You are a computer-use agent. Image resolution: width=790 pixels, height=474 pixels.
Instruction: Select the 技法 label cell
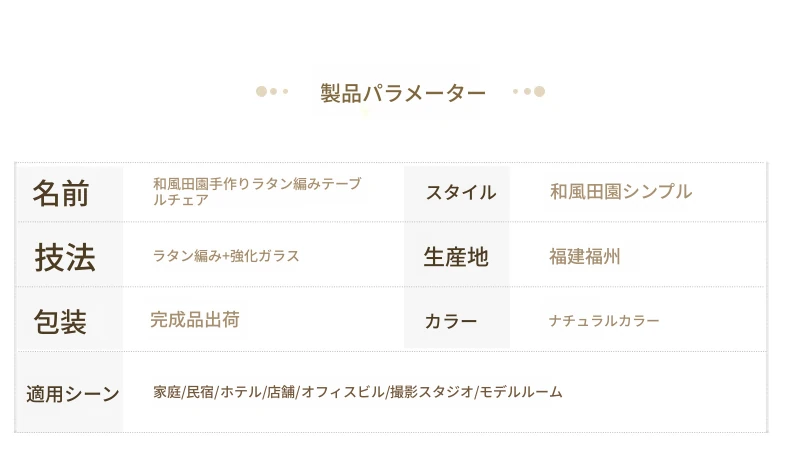pos(70,255)
